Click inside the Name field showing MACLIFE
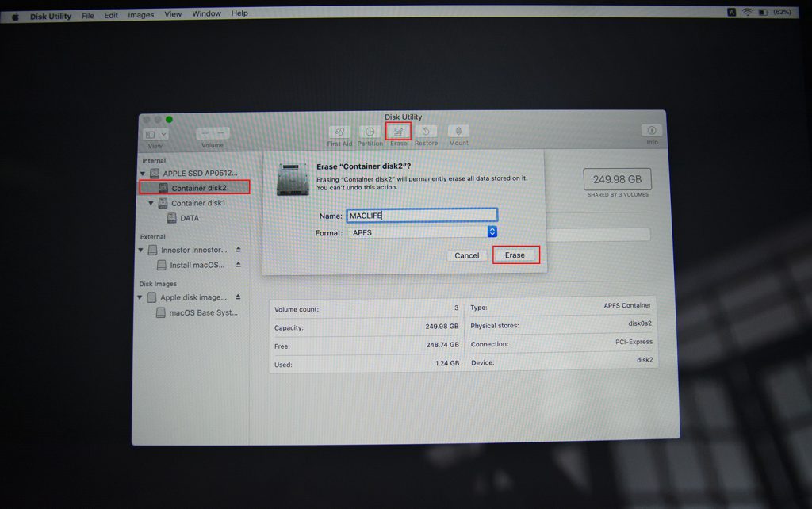Screen dimensions: 812x509 coord(420,214)
